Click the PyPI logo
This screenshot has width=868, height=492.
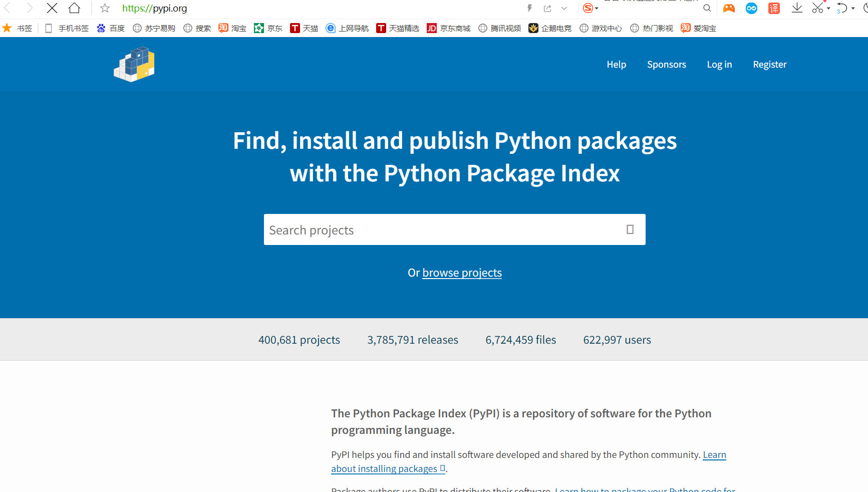(x=134, y=64)
